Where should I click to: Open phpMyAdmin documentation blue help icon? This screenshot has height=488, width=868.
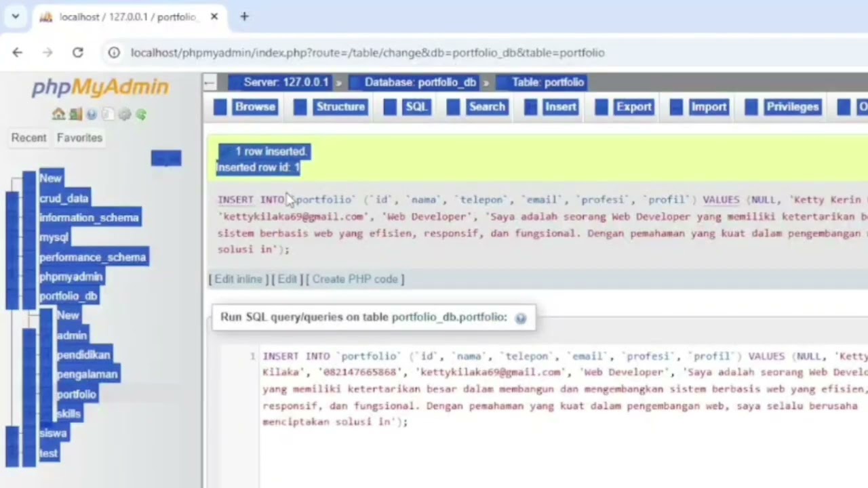point(92,115)
